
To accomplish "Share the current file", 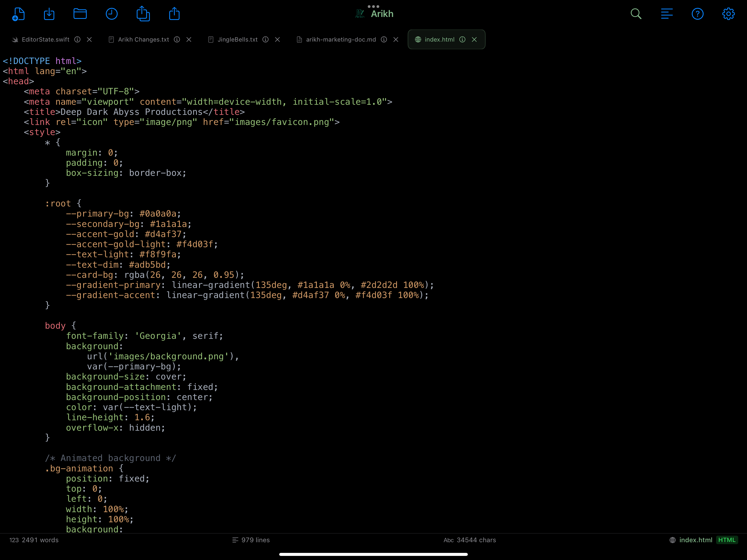I will click(x=174, y=14).
